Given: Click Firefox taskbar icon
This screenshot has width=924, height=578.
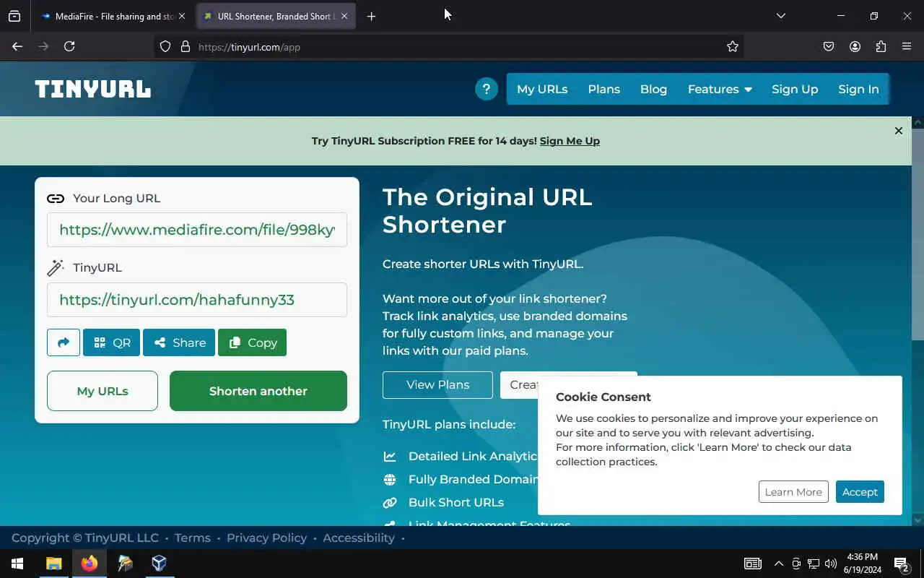Looking at the screenshot, I should tap(90, 563).
